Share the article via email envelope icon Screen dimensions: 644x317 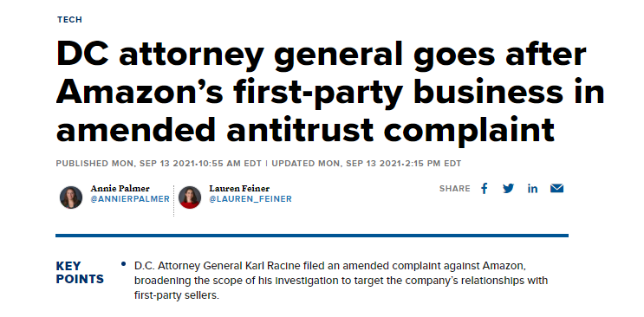tap(557, 189)
